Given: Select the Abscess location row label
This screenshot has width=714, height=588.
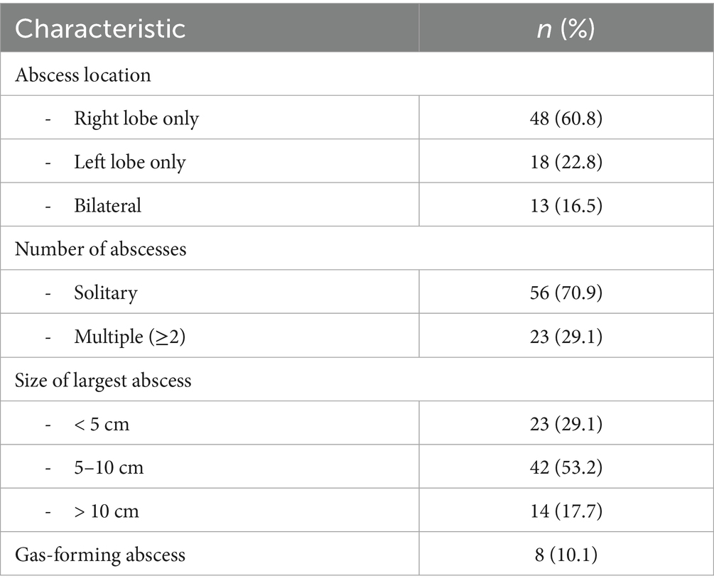Looking at the screenshot, I should (x=83, y=74).
